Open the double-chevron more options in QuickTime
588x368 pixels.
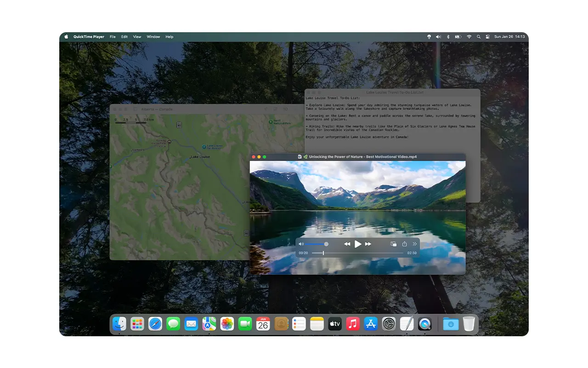point(415,244)
